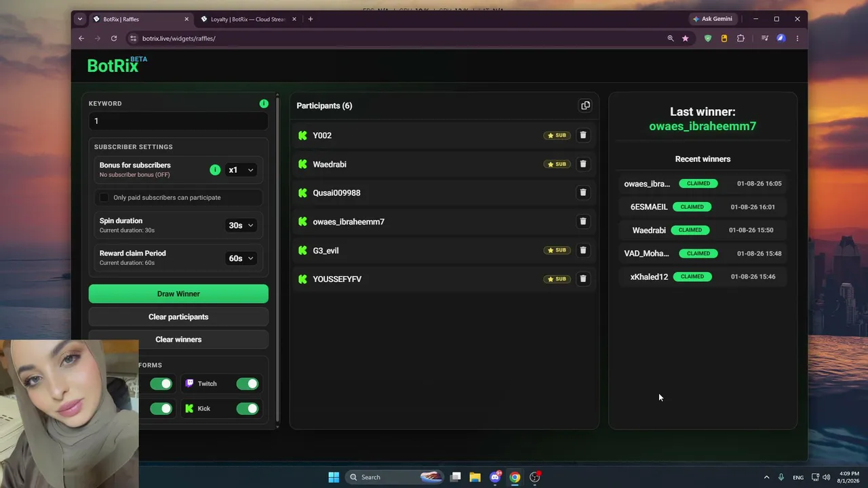Image resolution: width=868 pixels, height=488 pixels.
Task: Click the SUB badge on Waedrabi's participant row
Action: click(x=557, y=164)
